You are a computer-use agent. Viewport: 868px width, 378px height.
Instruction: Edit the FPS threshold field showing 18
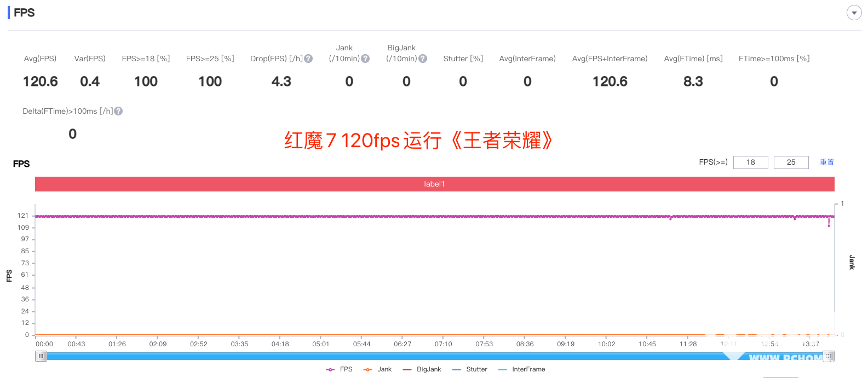click(x=750, y=162)
